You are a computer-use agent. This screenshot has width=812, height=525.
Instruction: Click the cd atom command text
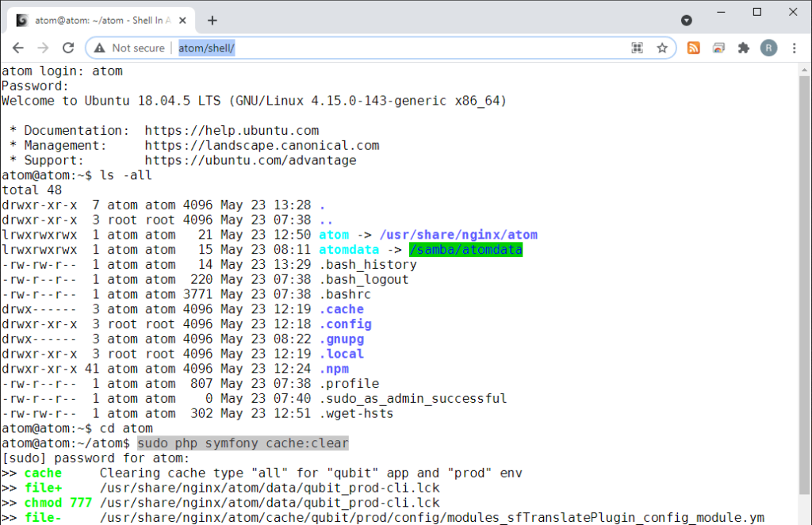[126, 429]
